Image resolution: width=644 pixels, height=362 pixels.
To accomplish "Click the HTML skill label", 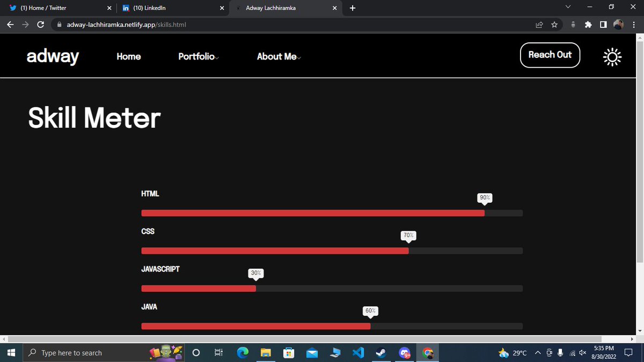I will [150, 194].
